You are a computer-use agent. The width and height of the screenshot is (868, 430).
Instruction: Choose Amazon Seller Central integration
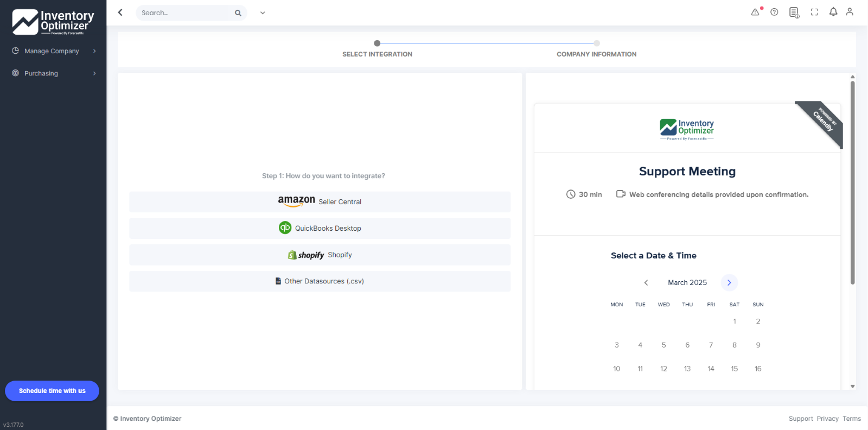tap(320, 201)
